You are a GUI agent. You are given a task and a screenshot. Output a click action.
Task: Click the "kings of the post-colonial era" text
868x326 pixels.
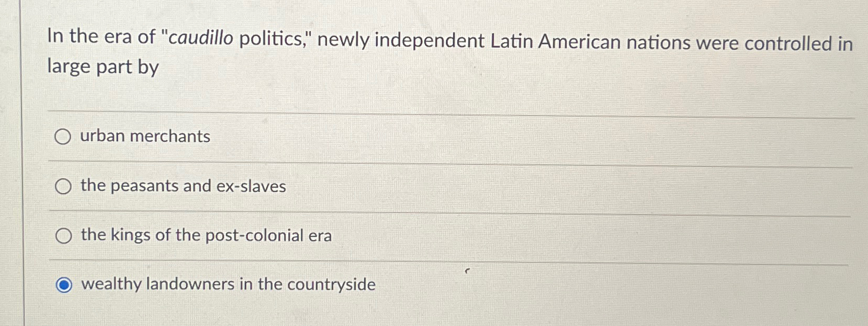pyautogui.click(x=205, y=235)
